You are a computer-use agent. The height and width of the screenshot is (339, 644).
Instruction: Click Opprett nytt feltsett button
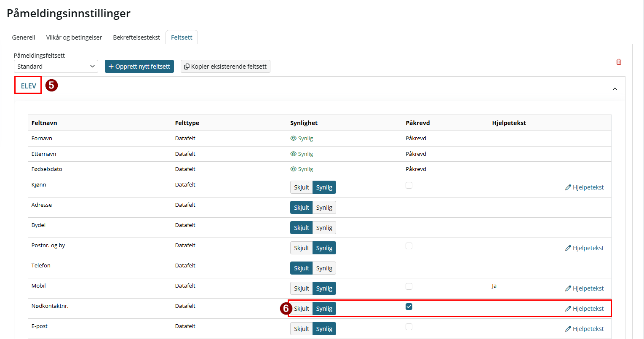139,67
